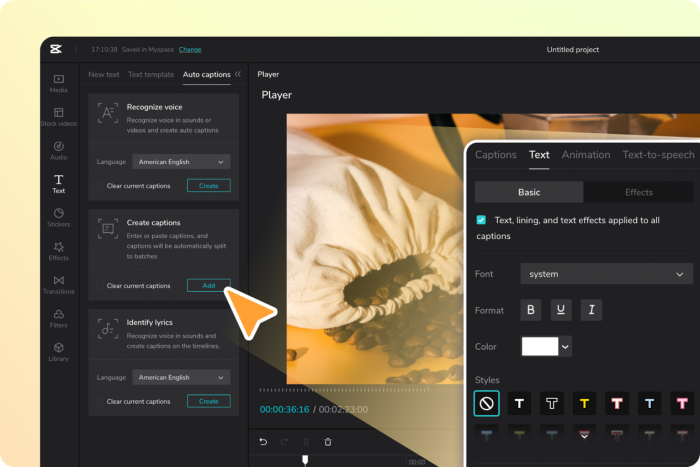This screenshot has height=467, width=700.
Task: Uncheck text effects applied to all captions
Action: click(x=481, y=219)
